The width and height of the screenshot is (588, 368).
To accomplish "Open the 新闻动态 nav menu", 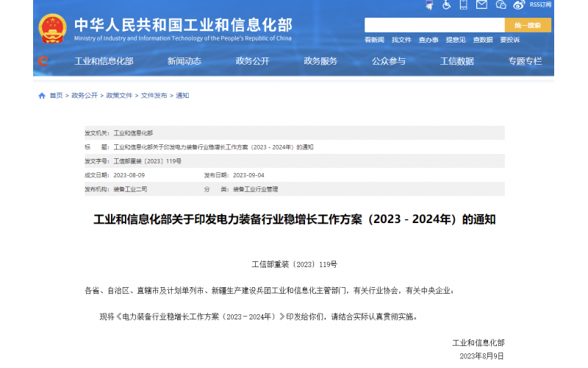I will coord(184,61).
